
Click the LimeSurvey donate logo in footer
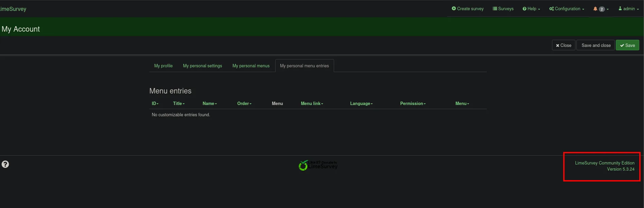(318, 165)
